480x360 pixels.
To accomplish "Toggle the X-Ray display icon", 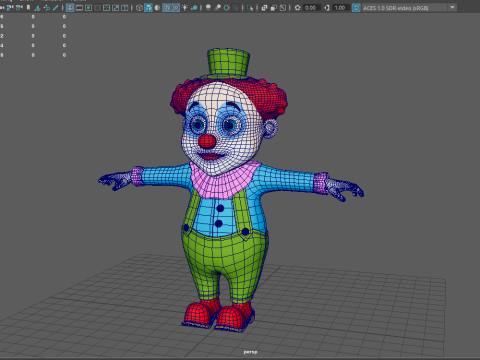I will [x=264, y=8].
